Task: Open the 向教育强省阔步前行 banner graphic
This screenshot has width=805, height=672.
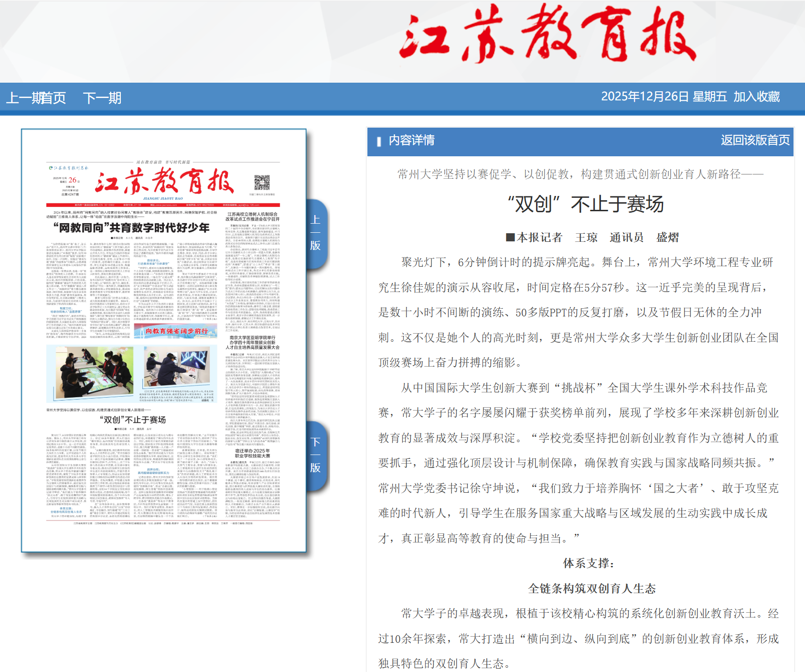Action: 175,331
